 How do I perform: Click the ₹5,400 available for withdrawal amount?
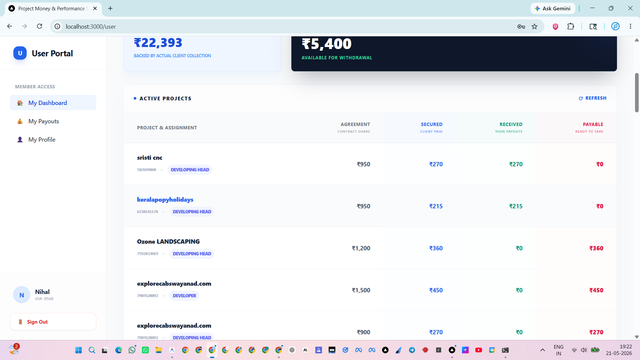pyautogui.click(x=327, y=44)
